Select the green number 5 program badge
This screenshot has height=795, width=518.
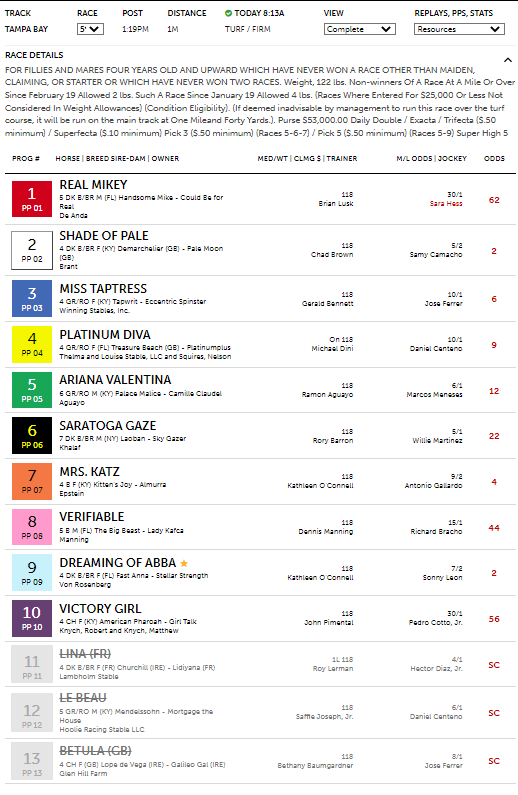[x=32, y=390]
